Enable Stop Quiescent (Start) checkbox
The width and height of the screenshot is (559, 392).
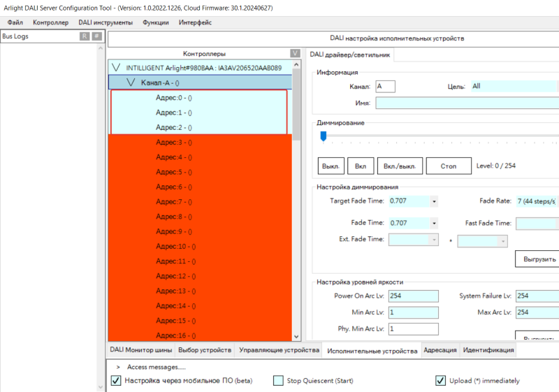278,381
